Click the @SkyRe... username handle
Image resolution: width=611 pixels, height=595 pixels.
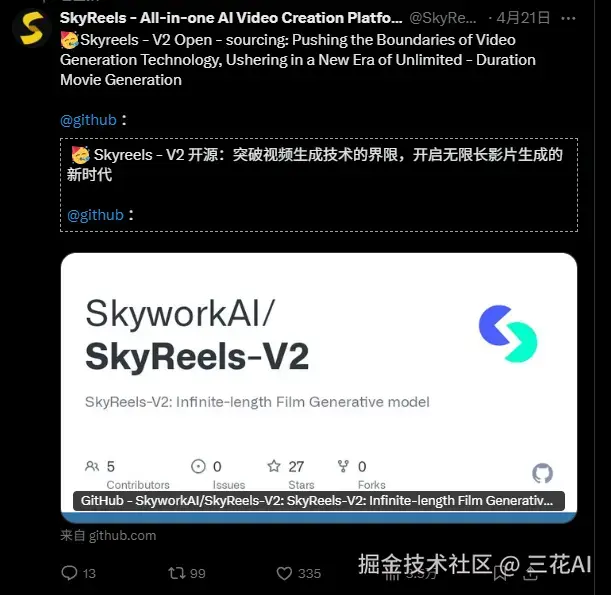point(443,18)
